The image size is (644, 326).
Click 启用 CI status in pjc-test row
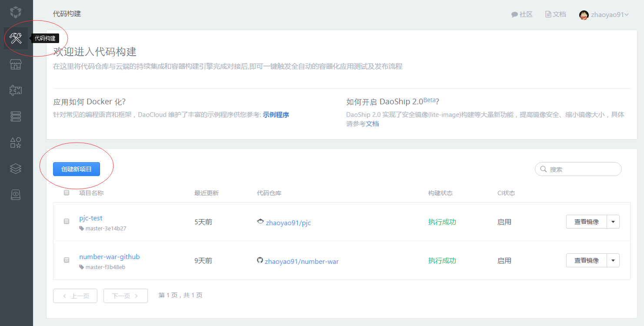point(504,222)
